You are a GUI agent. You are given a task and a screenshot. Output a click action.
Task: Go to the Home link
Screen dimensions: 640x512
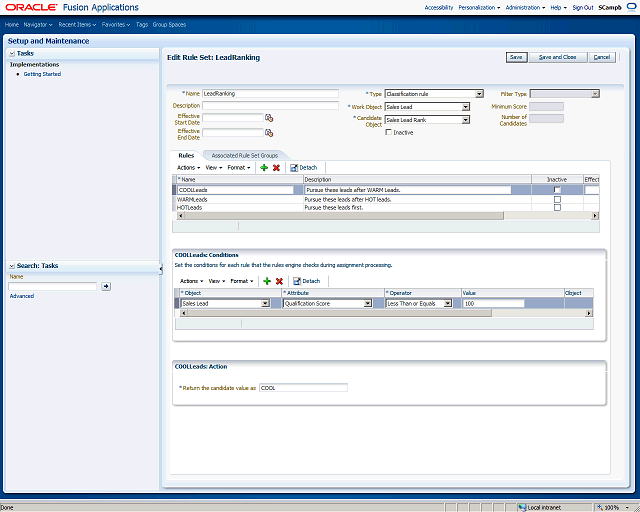click(x=12, y=25)
